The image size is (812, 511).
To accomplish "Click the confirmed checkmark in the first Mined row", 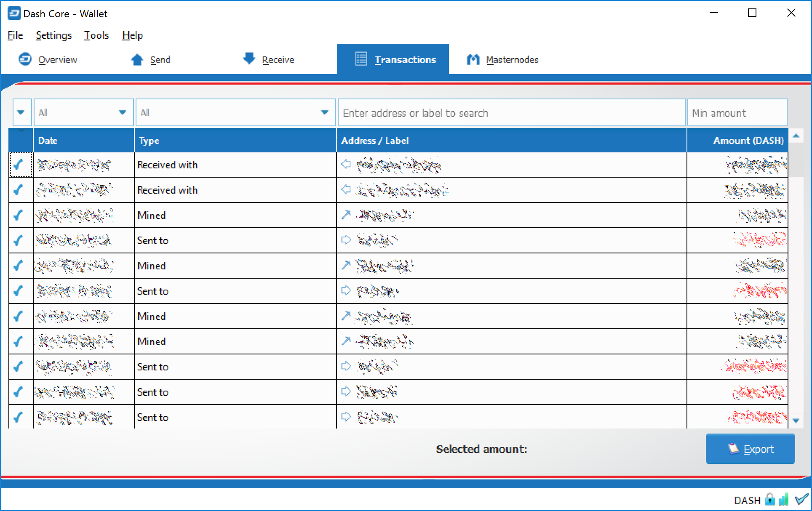I will point(18,215).
